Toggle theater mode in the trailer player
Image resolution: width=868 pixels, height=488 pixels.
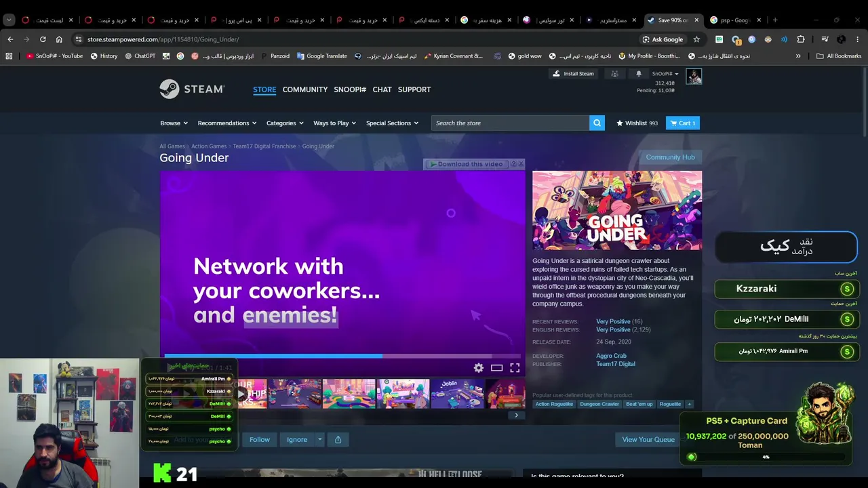point(496,367)
